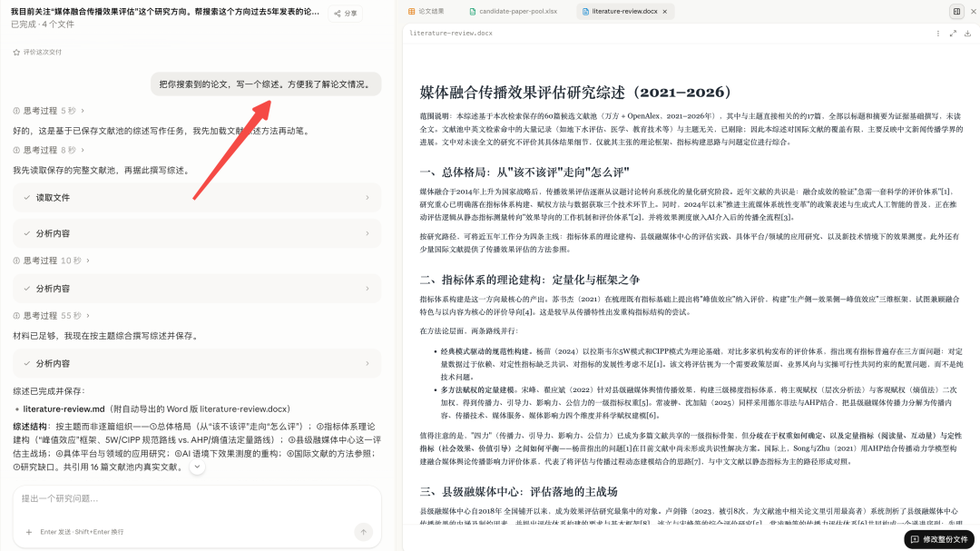
Task: Click the xlsx file icon on tab
Action: 473,11
